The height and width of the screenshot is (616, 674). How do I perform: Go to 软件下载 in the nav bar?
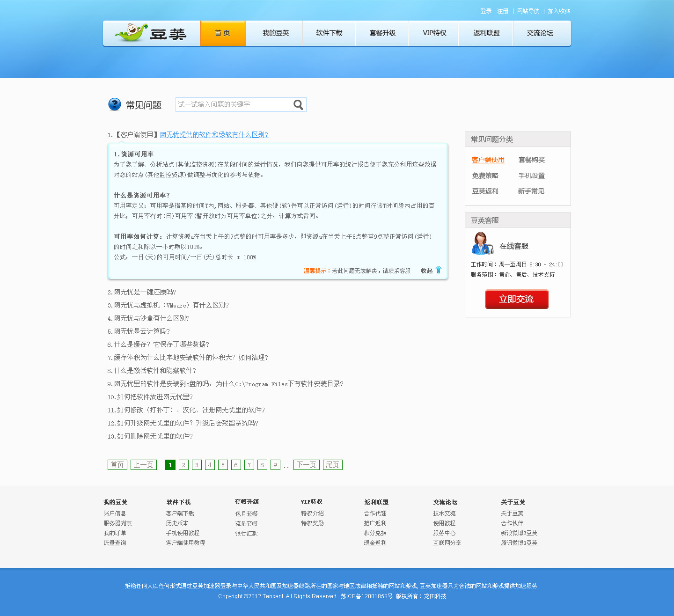pyautogui.click(x=329, y=33)
